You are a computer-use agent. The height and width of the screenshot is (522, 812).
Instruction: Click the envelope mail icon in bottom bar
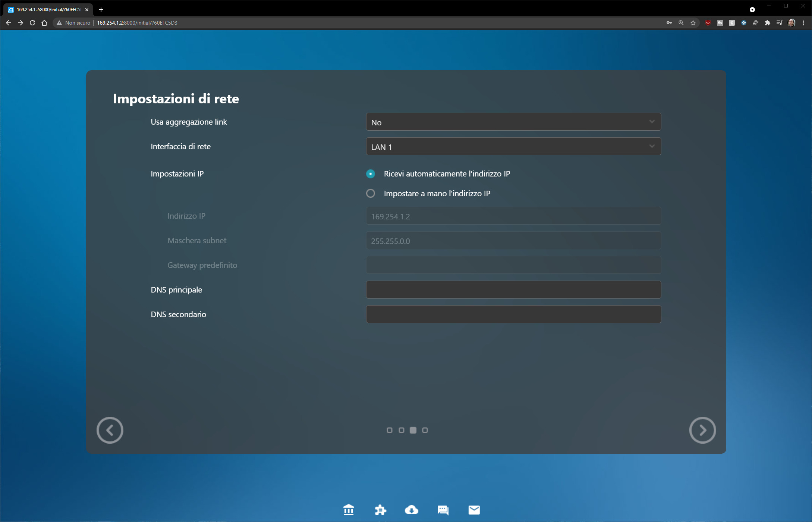474,510
